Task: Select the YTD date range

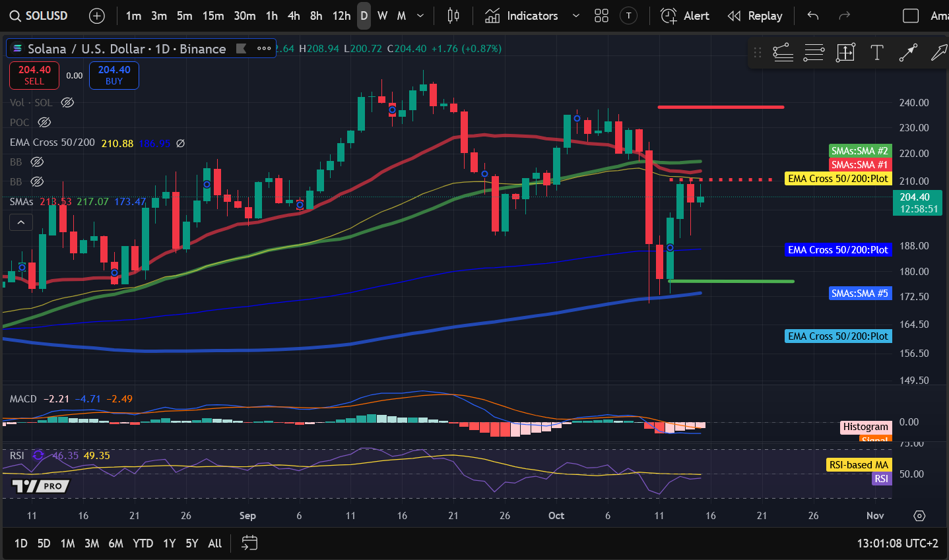Action: point(143,544)
